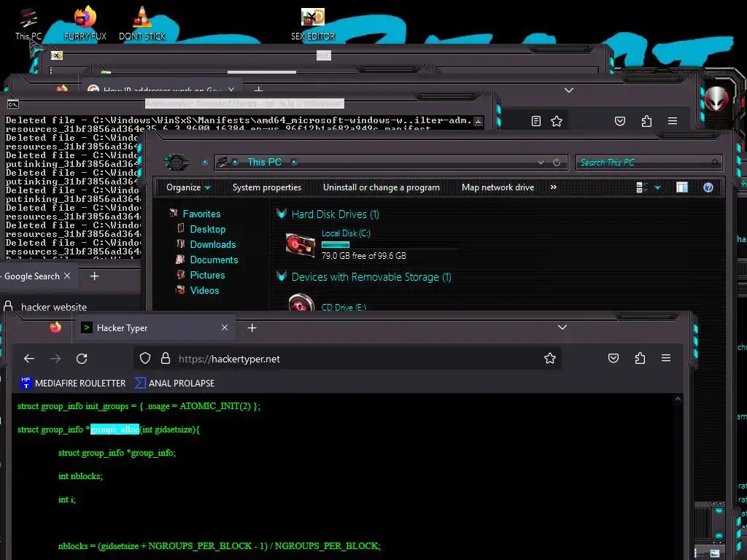Open MEDIAFIRE ROULETTER bookmark
The width and height of the screenshot is (747, 560).
73,383
